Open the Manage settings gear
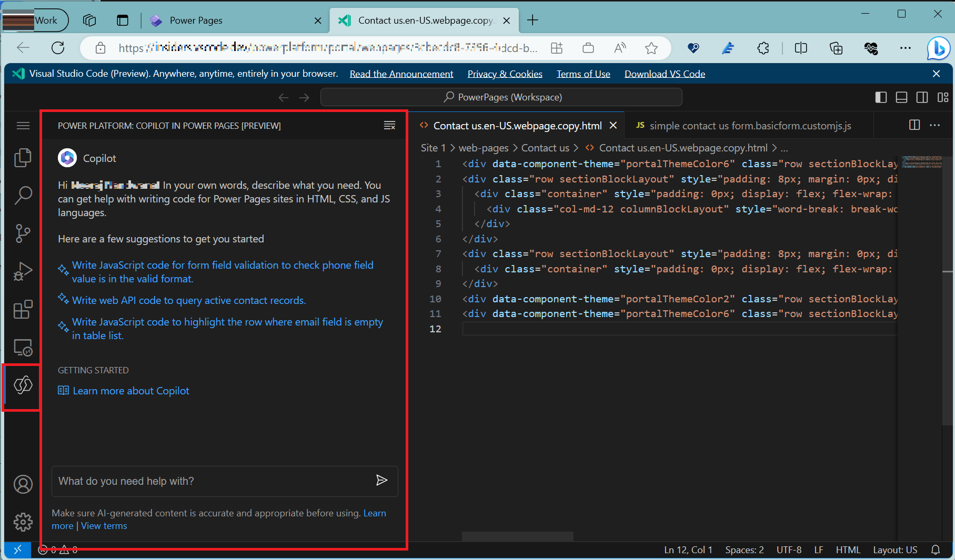This screenshot has height=560, width=955. click(23, 522)
